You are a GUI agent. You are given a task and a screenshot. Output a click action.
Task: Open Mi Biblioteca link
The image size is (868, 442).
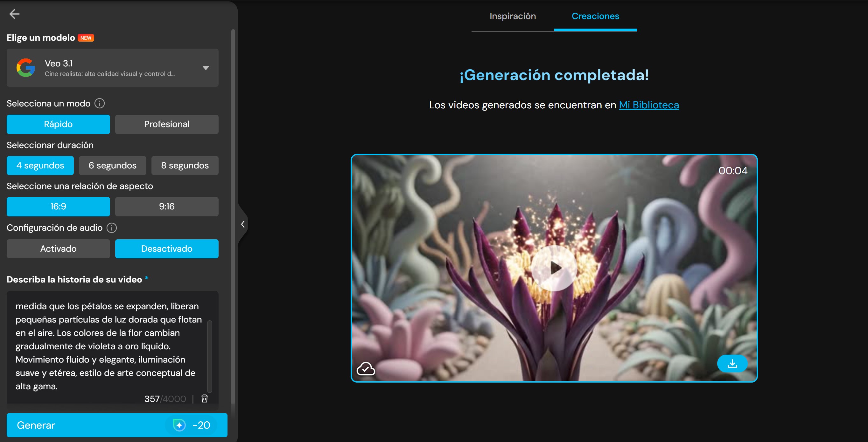(649, 105)
